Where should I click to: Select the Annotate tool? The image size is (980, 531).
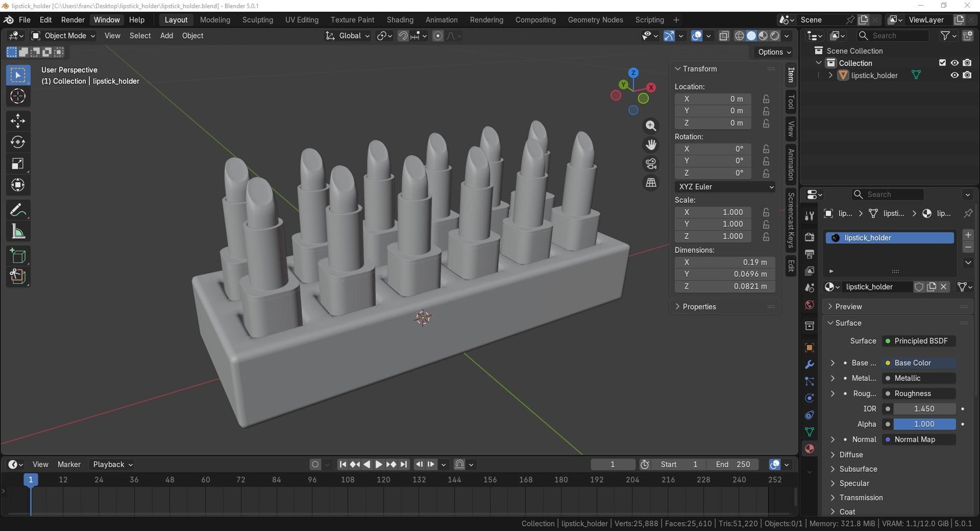coord(18,210)
